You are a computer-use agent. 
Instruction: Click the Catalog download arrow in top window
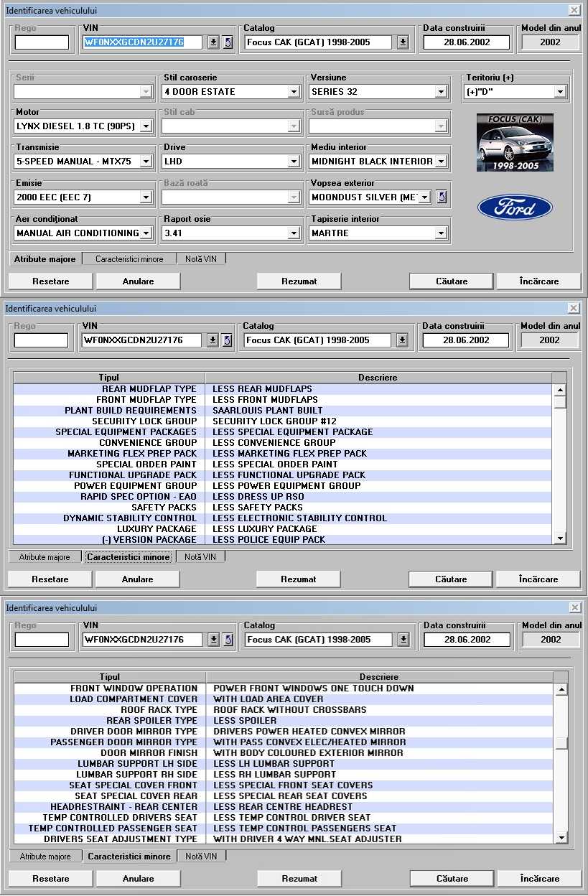click(403, 42)
